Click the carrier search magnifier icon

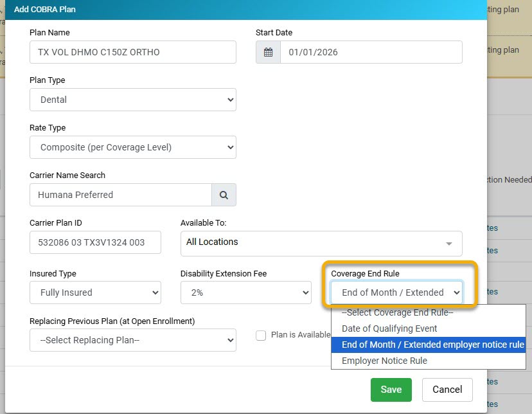pos(224,195)
